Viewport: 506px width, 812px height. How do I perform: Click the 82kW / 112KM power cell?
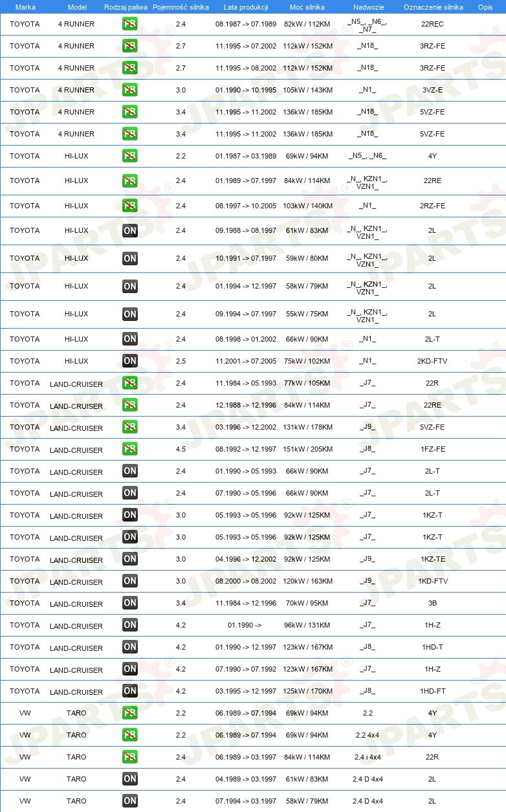coord(307,24)
